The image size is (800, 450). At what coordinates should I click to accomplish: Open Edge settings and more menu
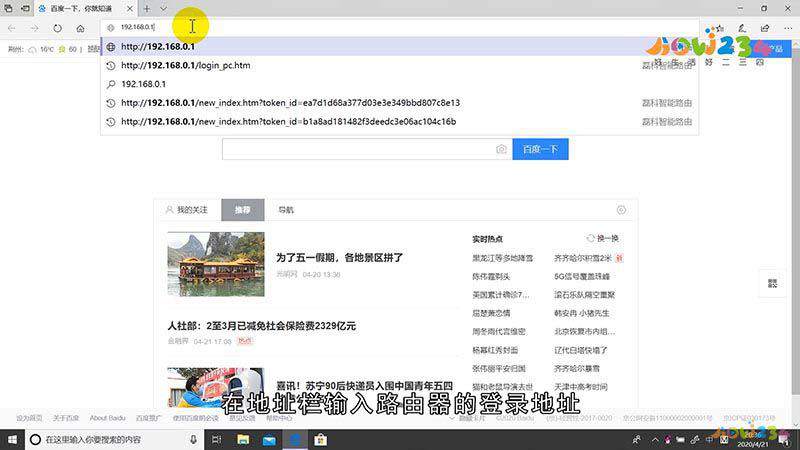pos(787,28)
